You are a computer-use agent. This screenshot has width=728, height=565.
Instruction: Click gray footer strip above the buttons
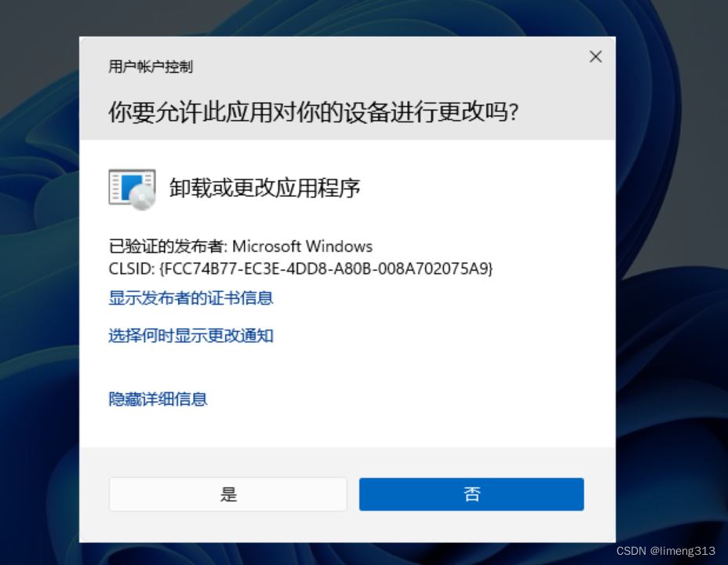point(348,462)
